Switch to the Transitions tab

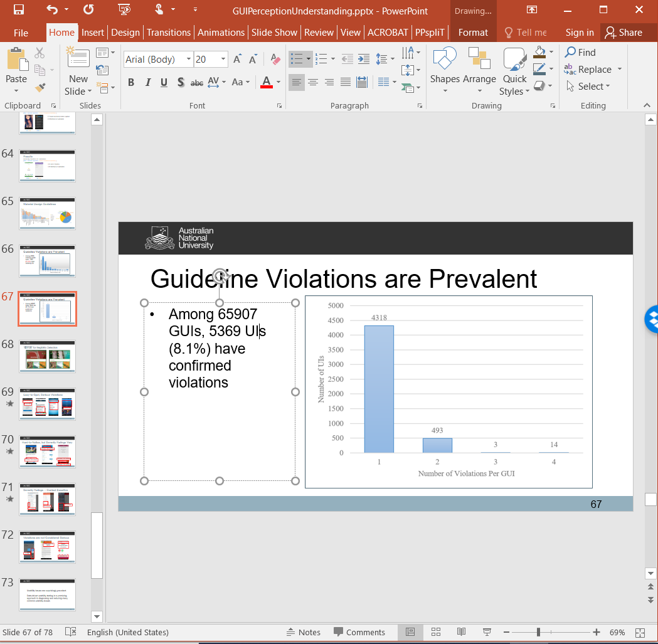[x=169, y=33]
